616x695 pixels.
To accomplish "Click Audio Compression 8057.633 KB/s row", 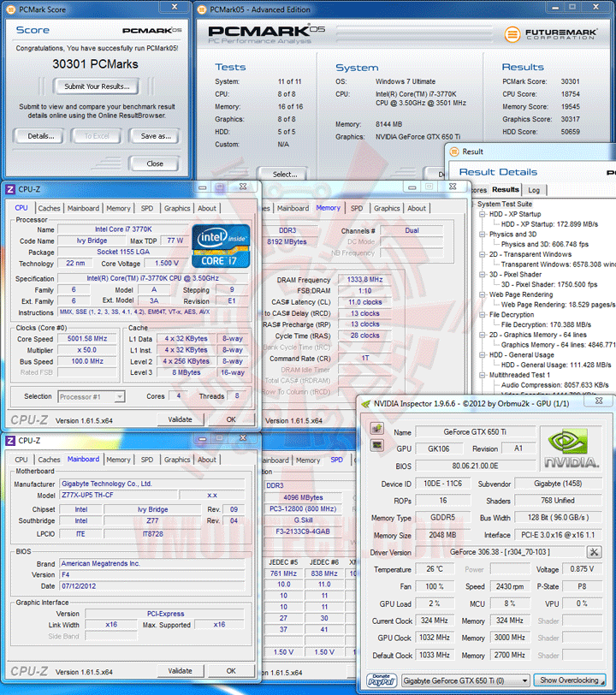I will click(x=555, y=385).
